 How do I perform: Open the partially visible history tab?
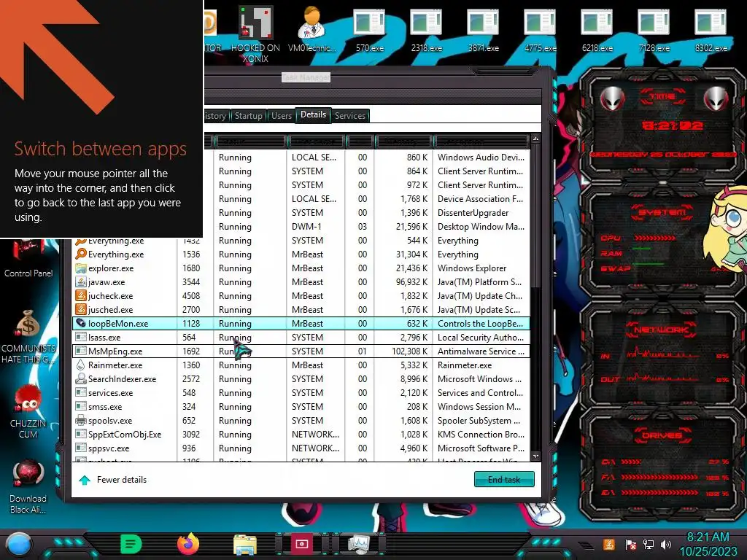(x=216, y=116)
